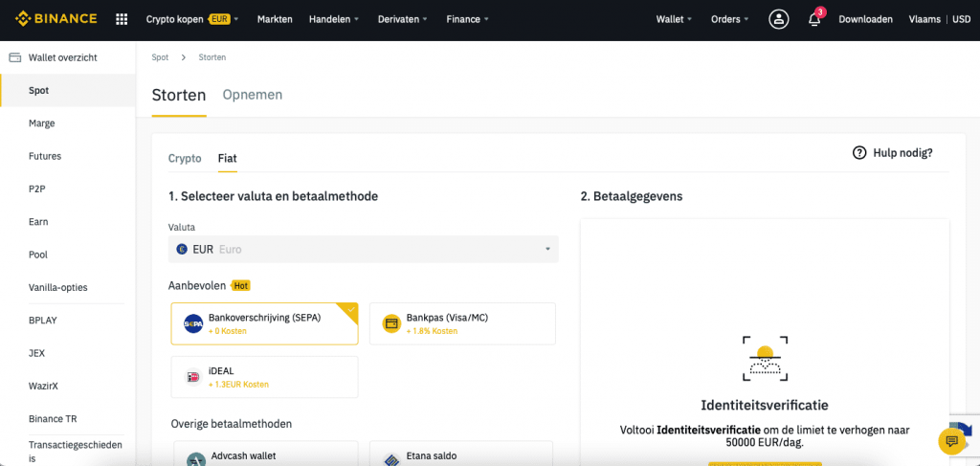Click the Hulp nodig question mark icon
The height and width of the screenshot is (466, 980).
coord(859,152)
